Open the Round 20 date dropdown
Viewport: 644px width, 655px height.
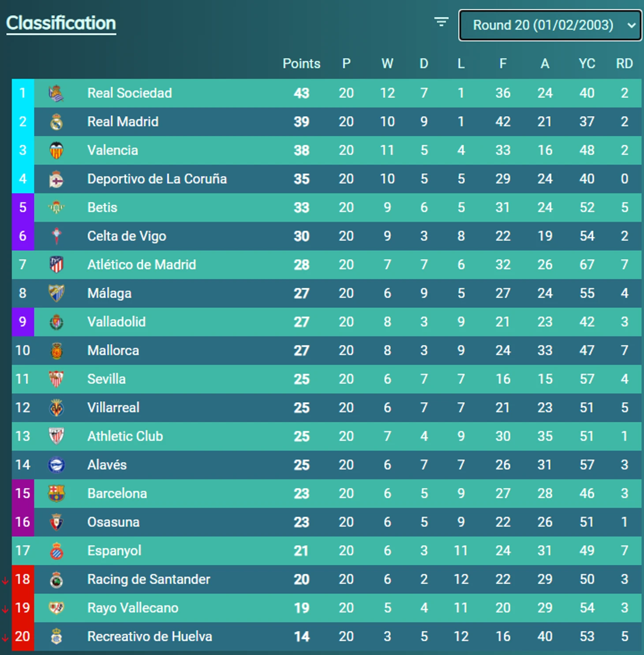[550, 25]
